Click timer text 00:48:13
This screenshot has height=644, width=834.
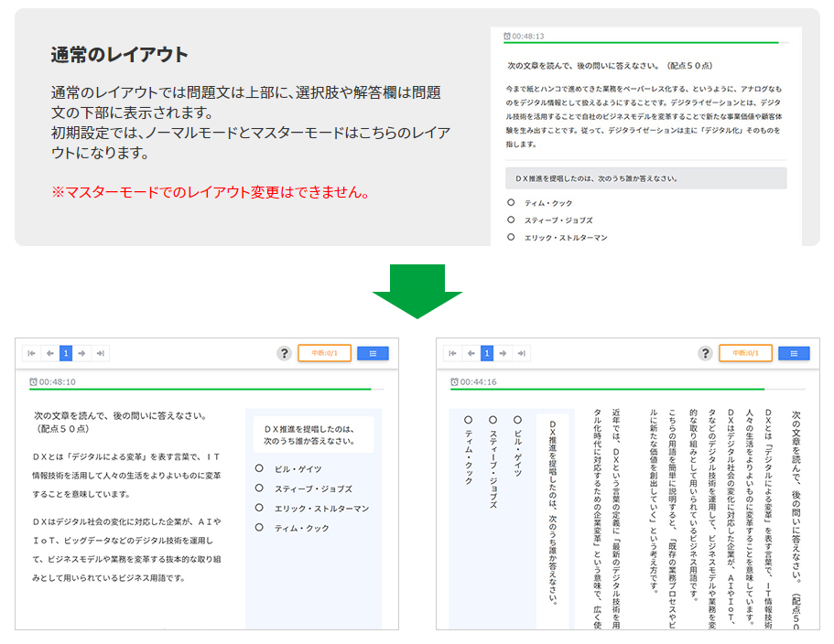click(x=528, y=37)
